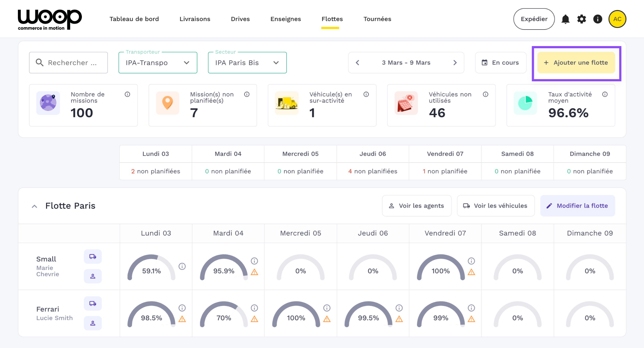Click Modifier la flotte button
This screenshot has height=348, width=644.
577,206
